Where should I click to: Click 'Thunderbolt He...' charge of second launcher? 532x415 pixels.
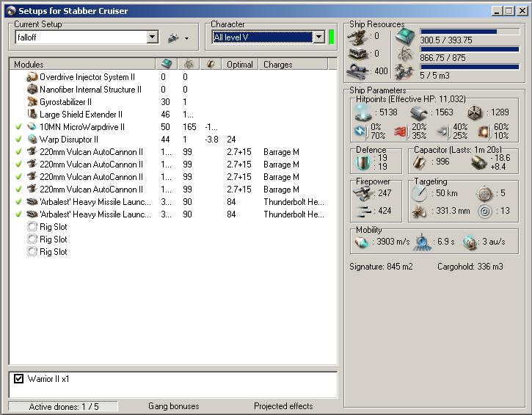tap(294, 214)
